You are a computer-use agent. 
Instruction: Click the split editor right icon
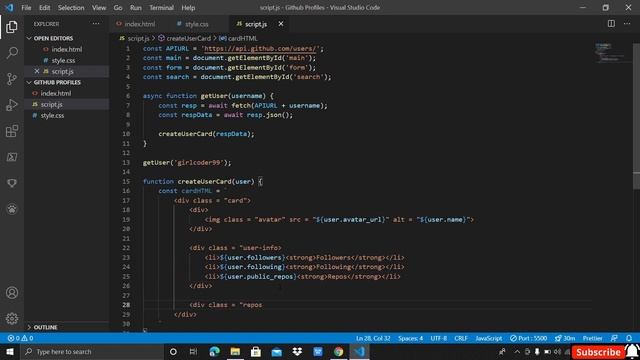point(611,24)
